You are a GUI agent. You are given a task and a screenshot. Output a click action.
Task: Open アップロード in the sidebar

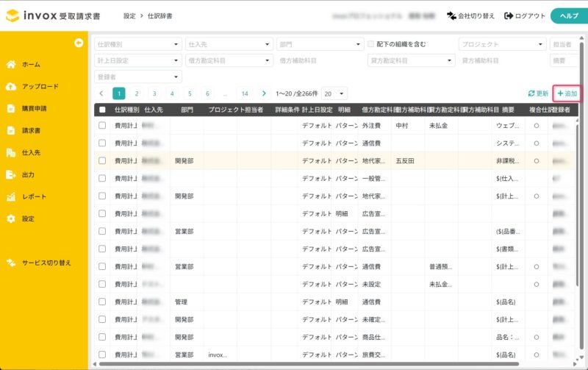pos(40,87)
